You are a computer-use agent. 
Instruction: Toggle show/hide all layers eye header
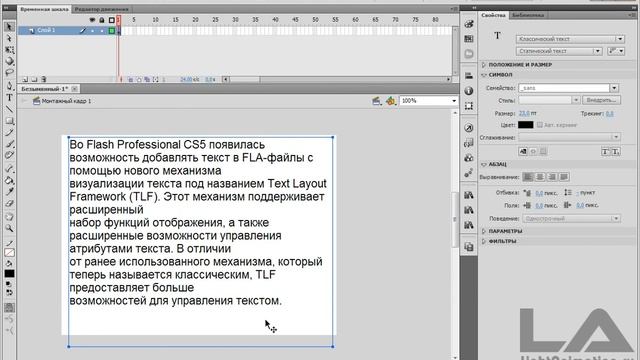coord(92,20)
